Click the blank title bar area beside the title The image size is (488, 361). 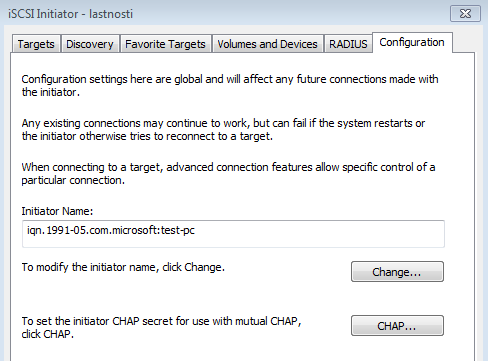click(290, 14)
